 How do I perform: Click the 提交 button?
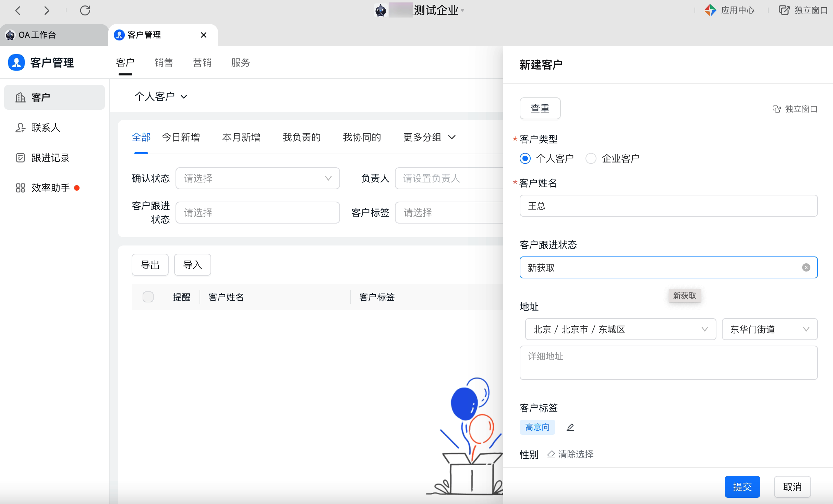coord(742,487)
